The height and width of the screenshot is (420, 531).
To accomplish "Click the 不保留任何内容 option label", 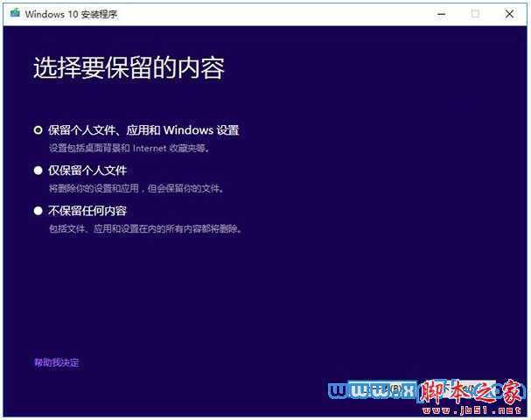I will coord(87,211).
